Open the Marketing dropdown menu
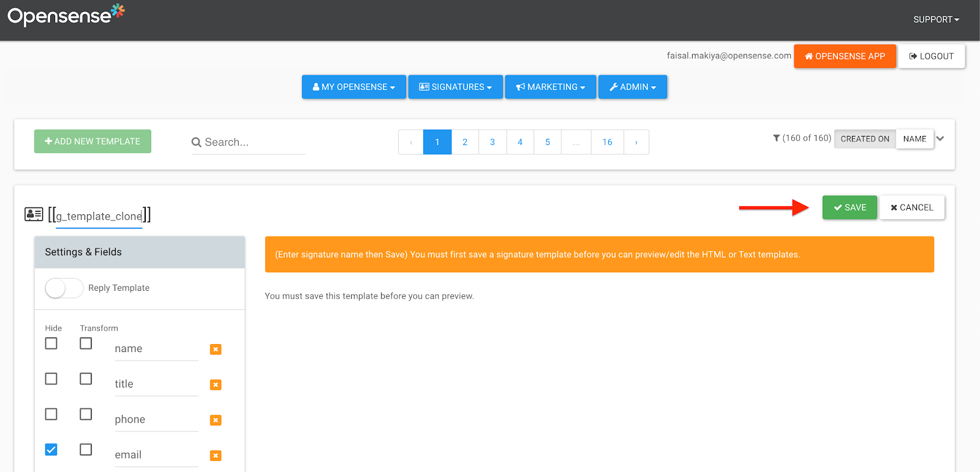 [x=551, y=87]
